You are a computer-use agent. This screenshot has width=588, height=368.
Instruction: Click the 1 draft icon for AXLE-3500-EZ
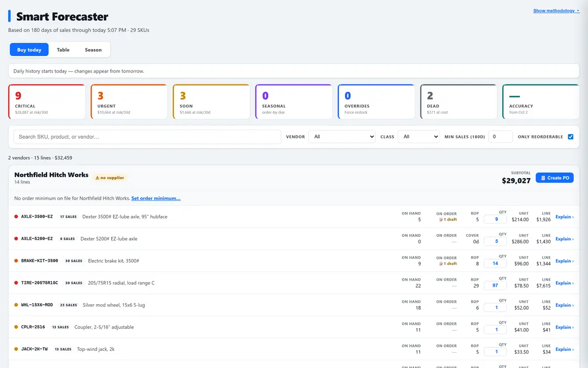[x=447, y=220]
